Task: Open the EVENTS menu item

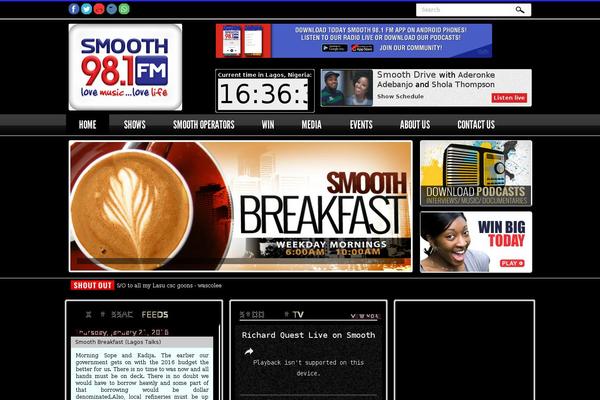Action: [361, 125]
